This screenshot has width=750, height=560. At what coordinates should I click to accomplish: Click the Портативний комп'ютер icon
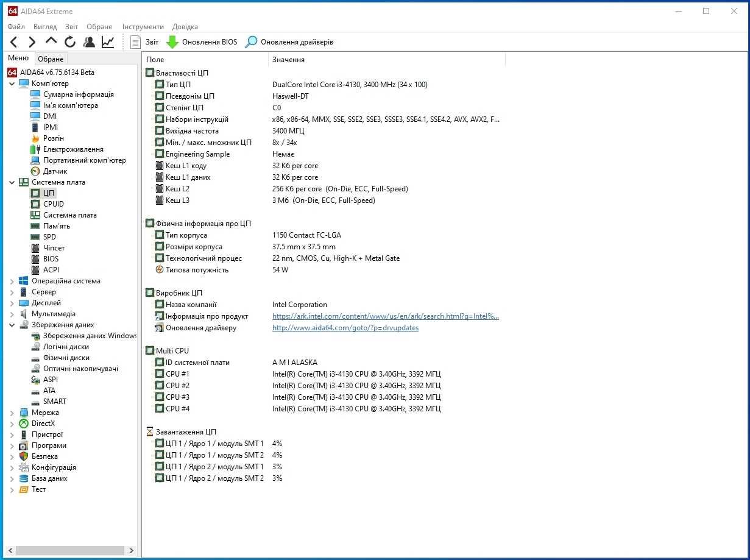click(35, 160)
